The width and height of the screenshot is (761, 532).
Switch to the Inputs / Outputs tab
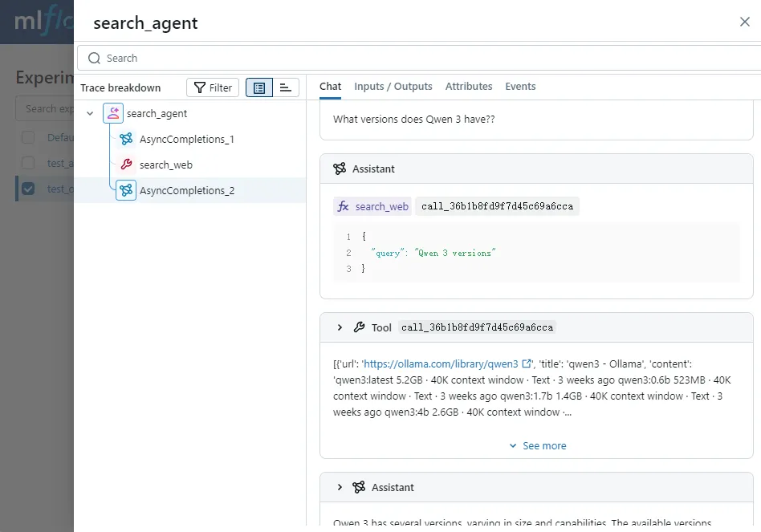(x=393, y=86)
